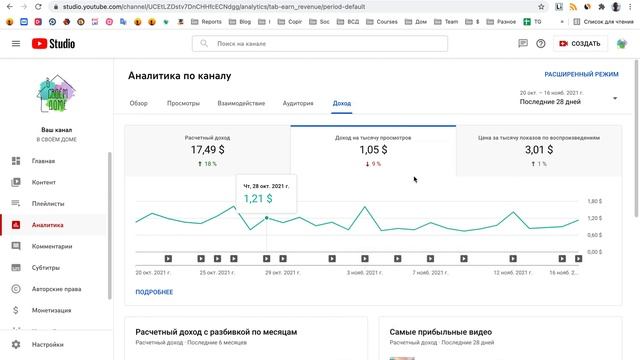Viewport: 640px width, 360px height.
Task: Select the Расчетный доход 17,49 $ card
Action: tap(207, 151)
